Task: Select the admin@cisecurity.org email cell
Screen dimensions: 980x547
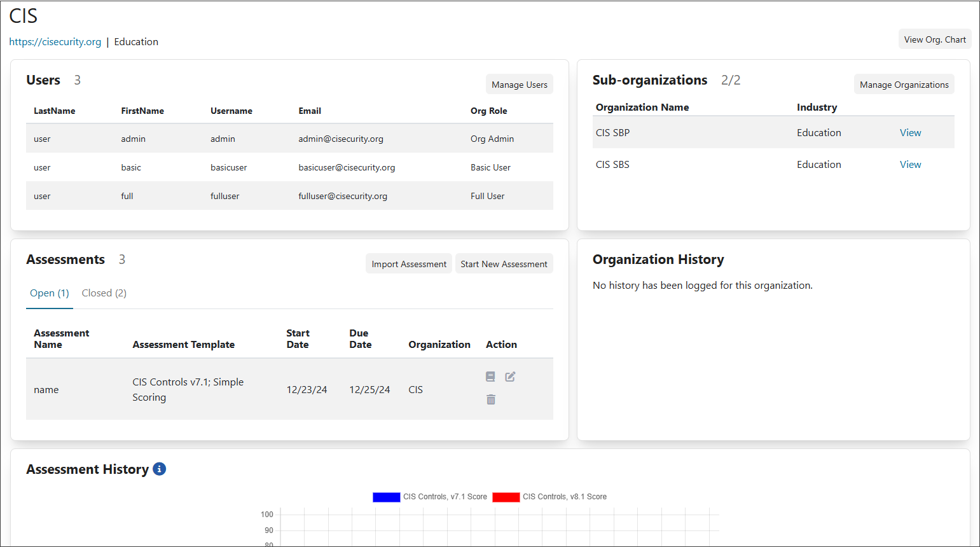Action: pos(341,139)
